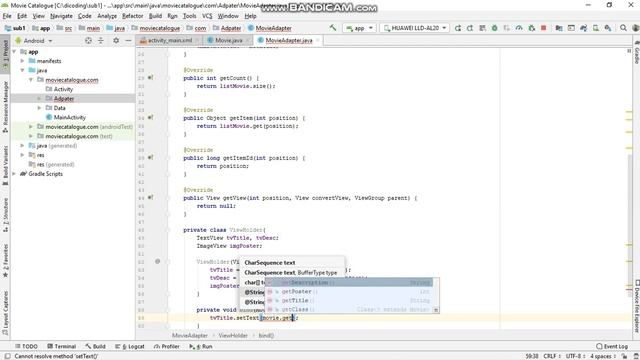Open Resource Manager side tab
640x360 pixels.
point(5,107)
